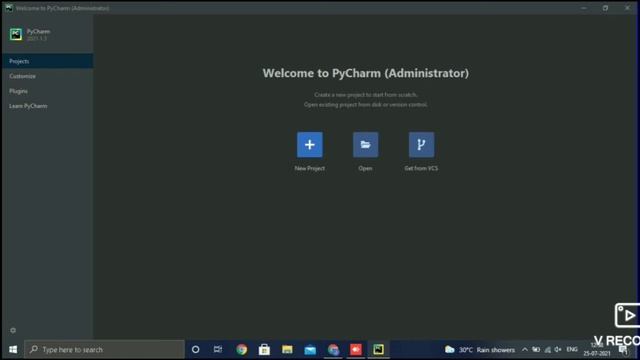The width and height of the screenshot is (640, 360).
Task: Click 'Create a new project to start' text
Action: tap(366, 95)
